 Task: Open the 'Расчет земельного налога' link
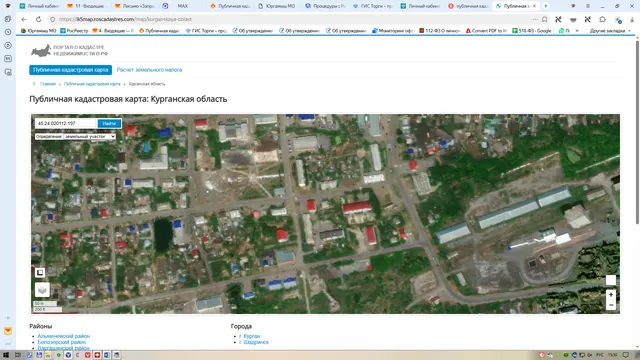click(149, 70)
